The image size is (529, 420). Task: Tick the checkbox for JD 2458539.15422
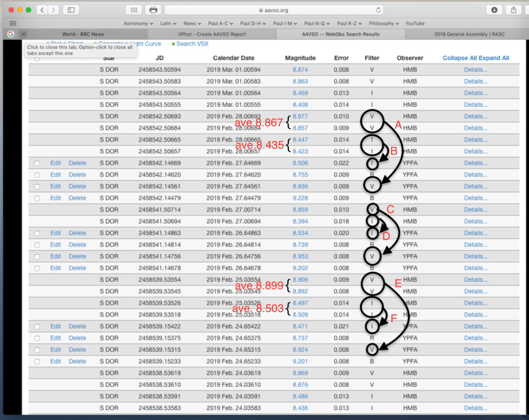[x=37, y=327]
